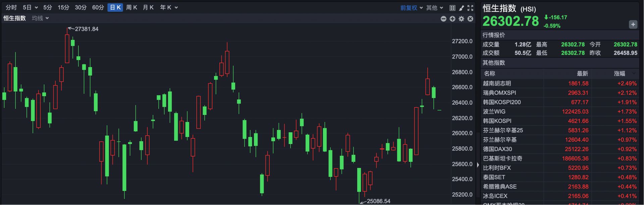Open the multi-chart grid layout icon
Viewport: 644px width, 205px height.
point(452,8)
